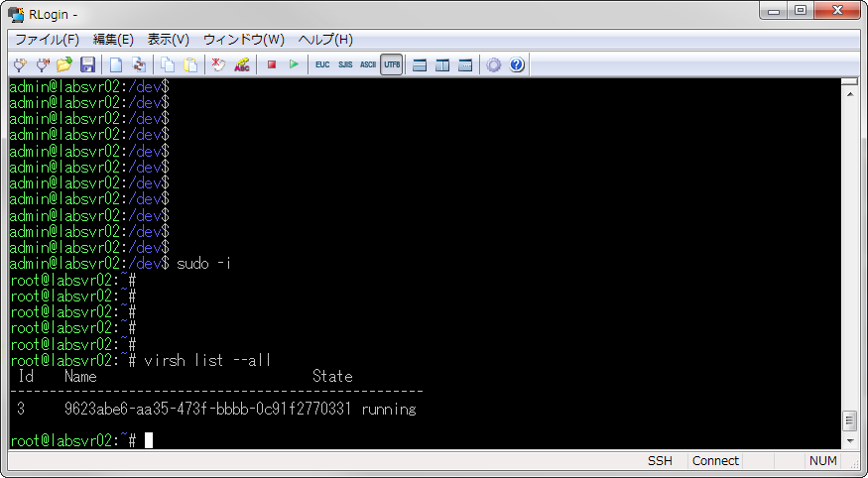
Task: Click the vertical scrollbar thumb
Action: click(x=850, y=421)
